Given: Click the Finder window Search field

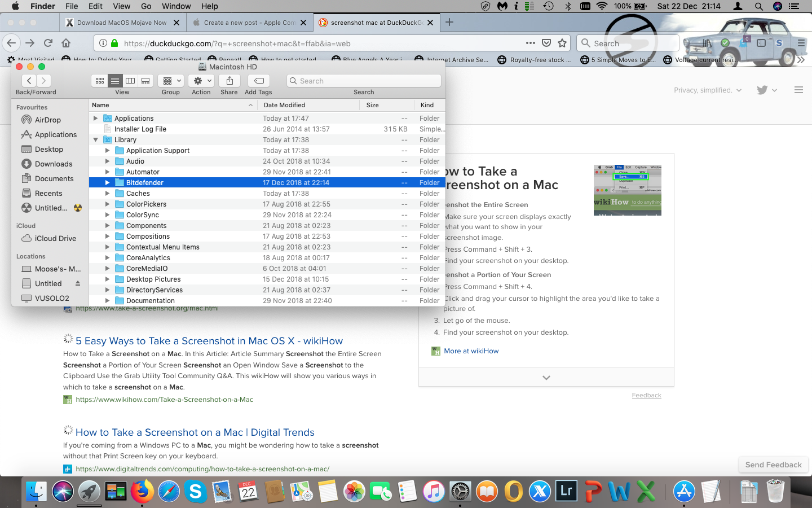Looking at the screenshot, I should point(364,81).
